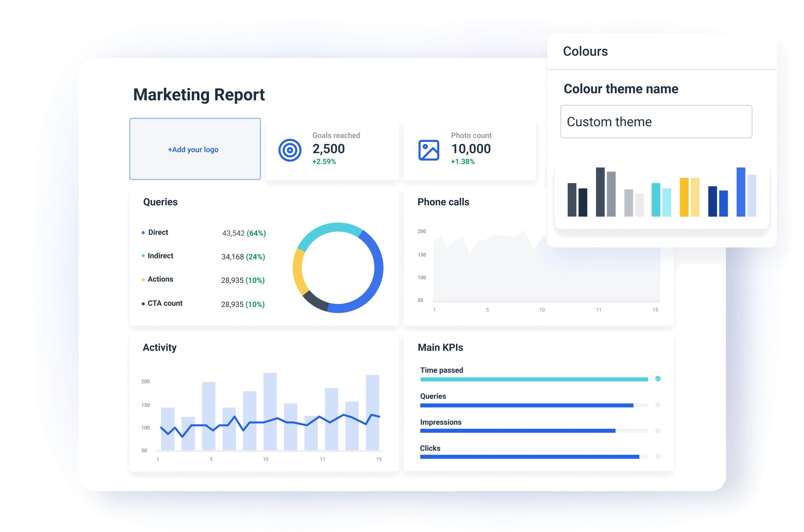Click the Clicks progress bar

[534, 457]
